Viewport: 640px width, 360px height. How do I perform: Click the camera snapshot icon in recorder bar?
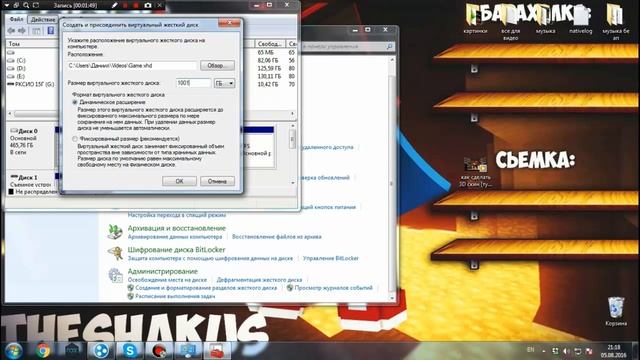[148, 5]
